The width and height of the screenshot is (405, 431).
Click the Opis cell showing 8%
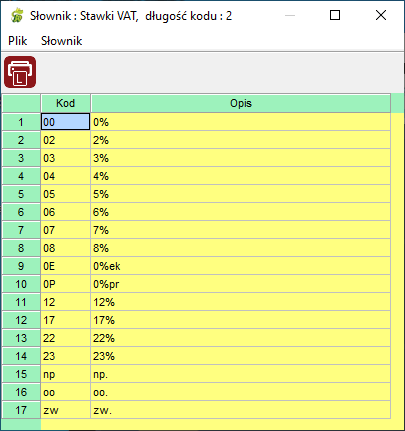point(241,248)
